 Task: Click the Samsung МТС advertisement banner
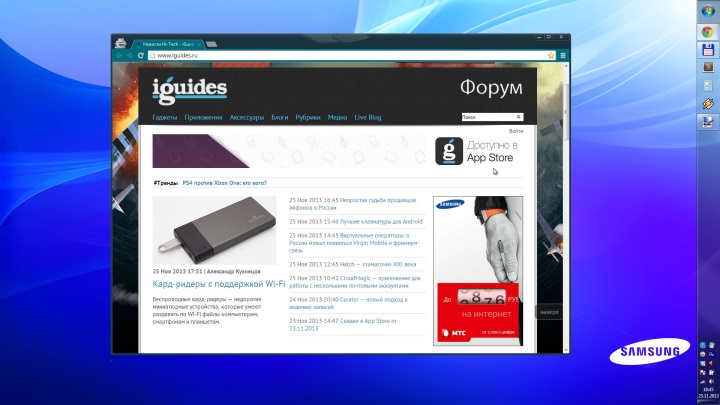478,271
